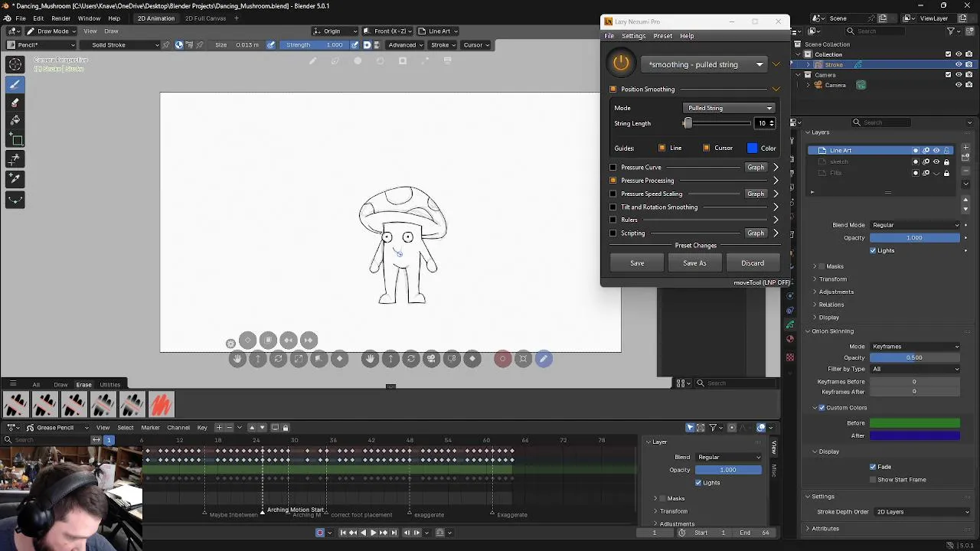This screenshot has height=551, width=980.
Task: Click the camera view overlay button
Action: (x=432, y=358)
